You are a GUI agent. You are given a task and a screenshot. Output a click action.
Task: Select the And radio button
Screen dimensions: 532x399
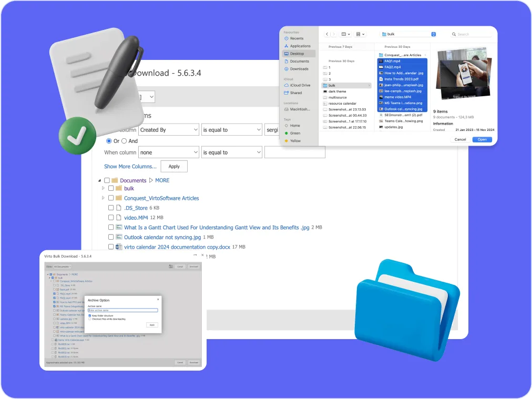pyautogui.click(x=125, y=141)
